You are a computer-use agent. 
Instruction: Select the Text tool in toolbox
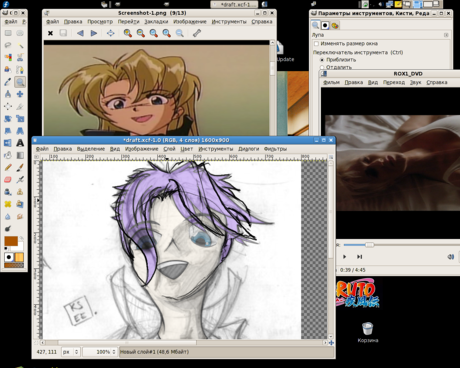20,143
